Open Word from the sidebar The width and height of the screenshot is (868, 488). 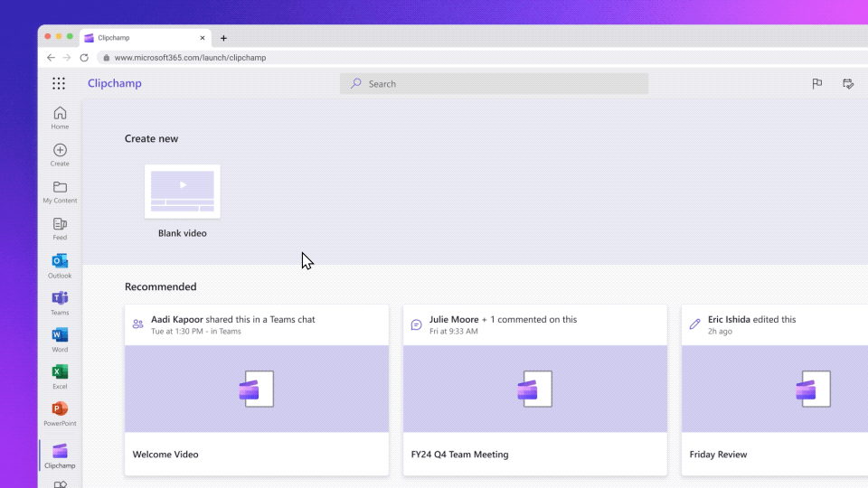[60, 339]
